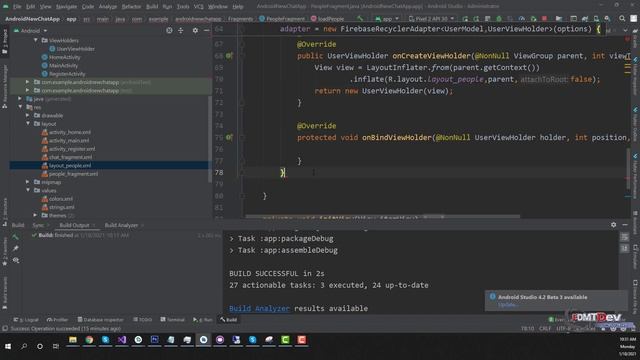This screenshot has width=640, height=360.
Task: Switch to the Build Analyzer tab
Action: coord(121,225)
